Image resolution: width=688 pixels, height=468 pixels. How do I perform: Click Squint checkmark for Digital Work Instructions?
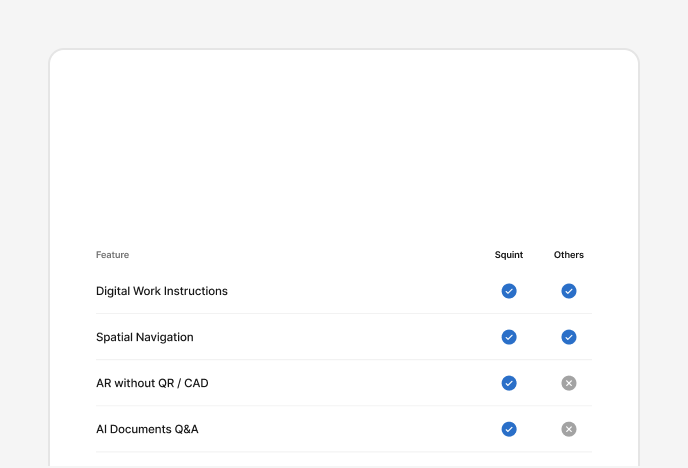pyautogui.click(x=509, y=291)
